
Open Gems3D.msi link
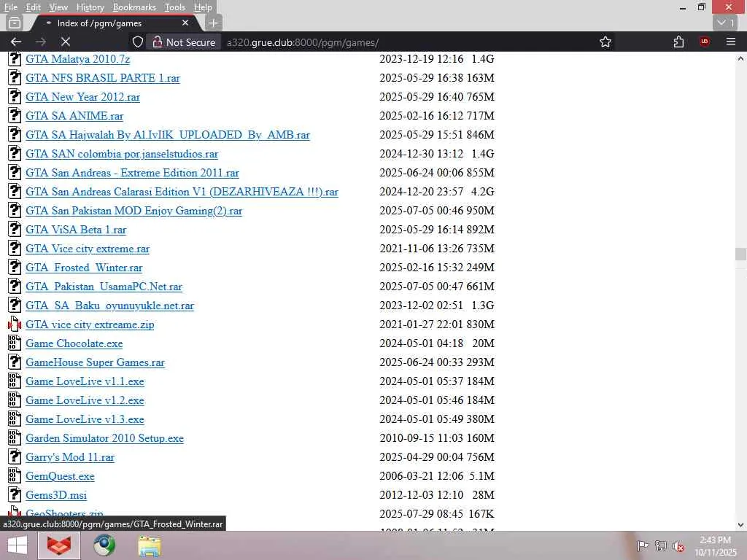coord(56,495)
